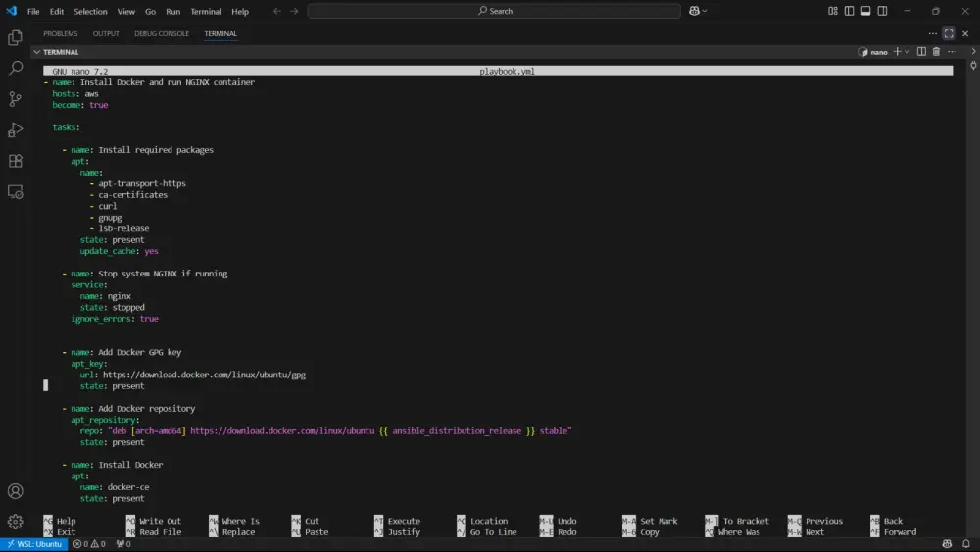Click the Search command center box
Screen dimensions: 980x552
pyautogui.click(x=494, y=11)
